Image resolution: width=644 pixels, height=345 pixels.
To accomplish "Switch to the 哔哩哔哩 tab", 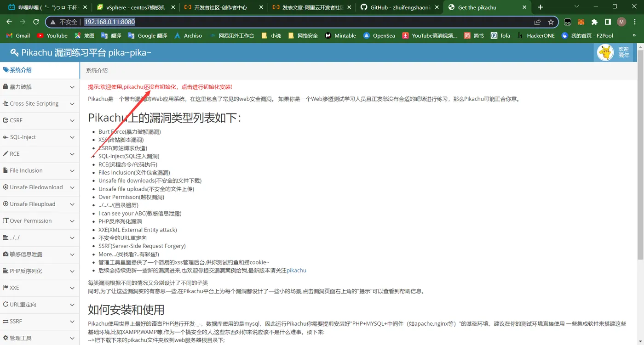I will click(x=47, y=7).
